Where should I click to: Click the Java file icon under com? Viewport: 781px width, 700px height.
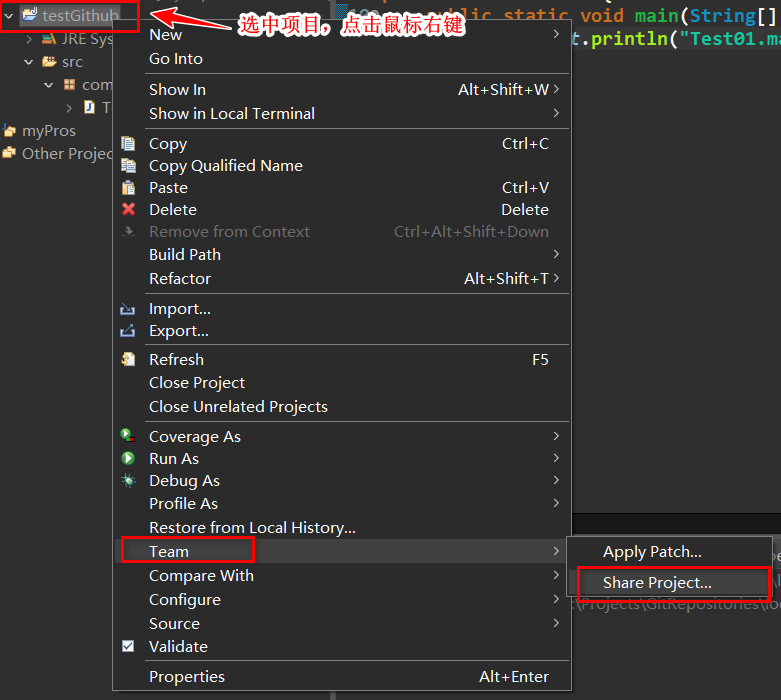90,107
